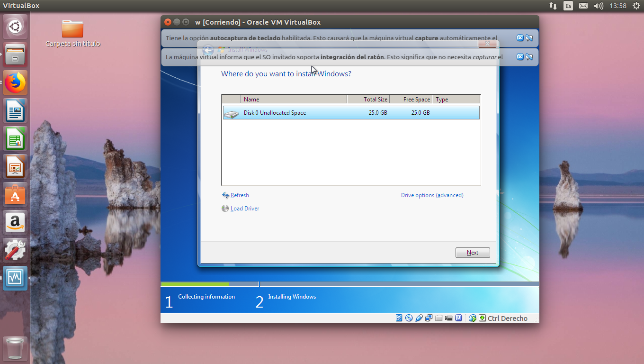The width and height of the screenshot is (644, 364).
Task: Click the VirtualBox VM launcher icon
Action: (x=15, y=278)
